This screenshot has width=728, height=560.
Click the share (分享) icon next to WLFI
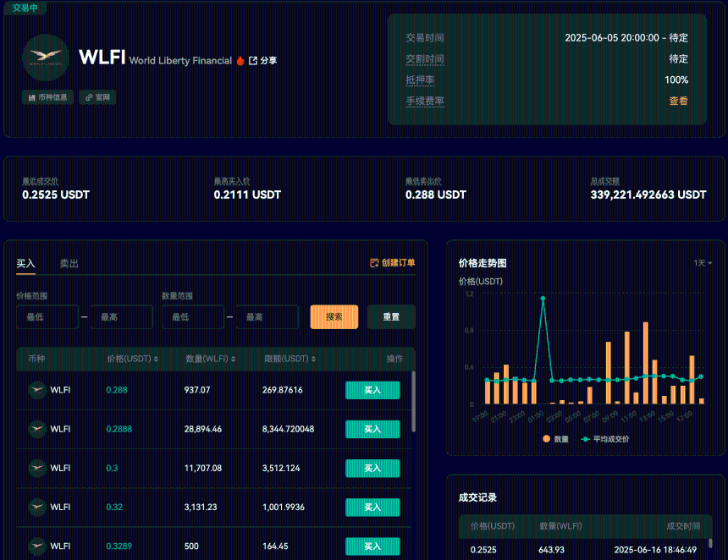point(253,60)
